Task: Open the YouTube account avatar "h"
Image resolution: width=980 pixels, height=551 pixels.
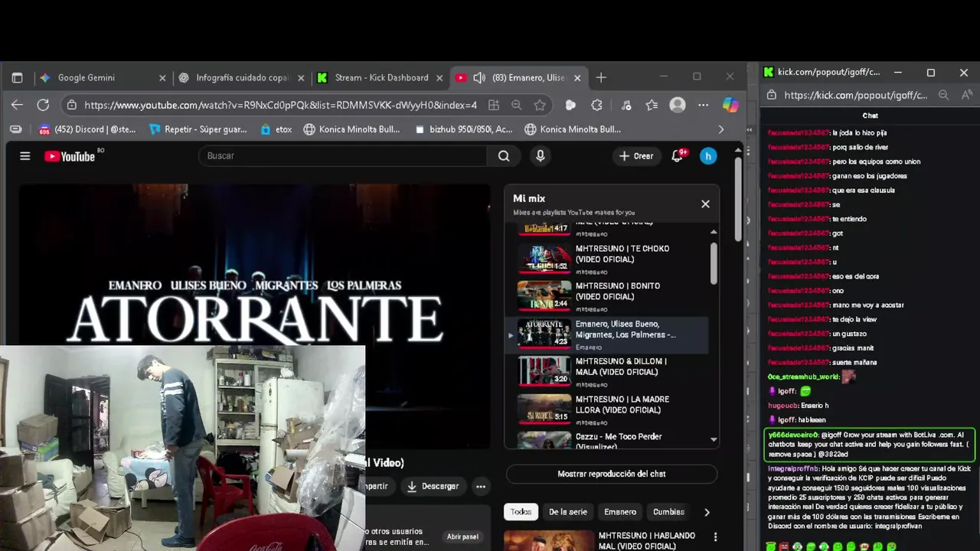Action: click(708, 156)
